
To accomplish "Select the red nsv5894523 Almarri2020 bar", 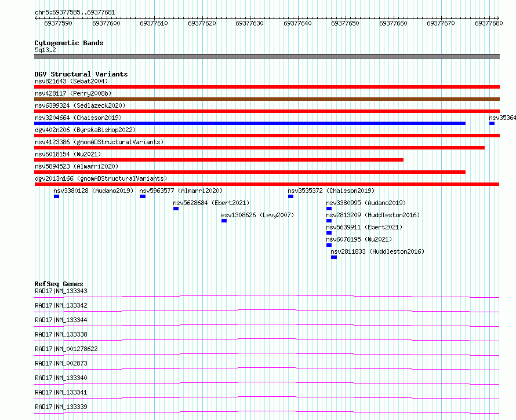I will tap(250, 172).
